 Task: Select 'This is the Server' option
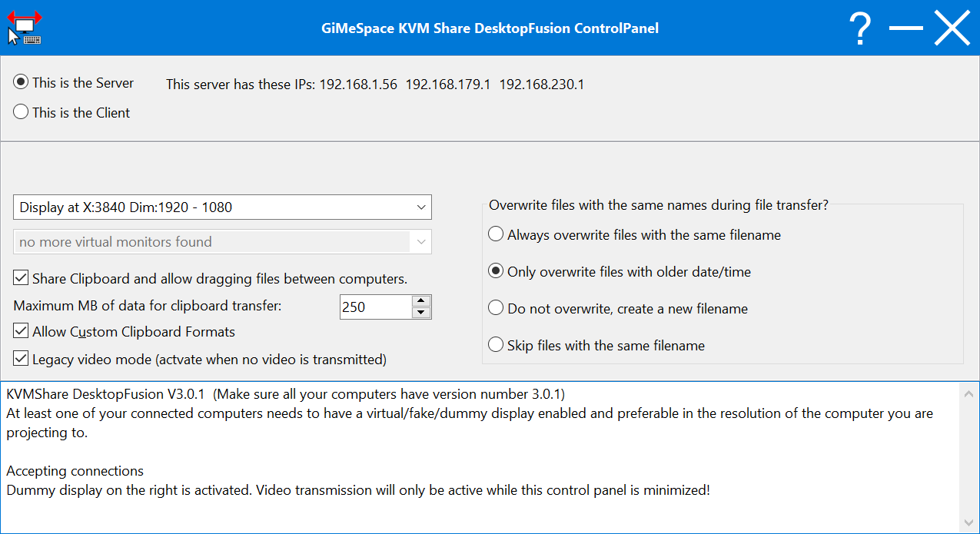(x=22, y=83)
